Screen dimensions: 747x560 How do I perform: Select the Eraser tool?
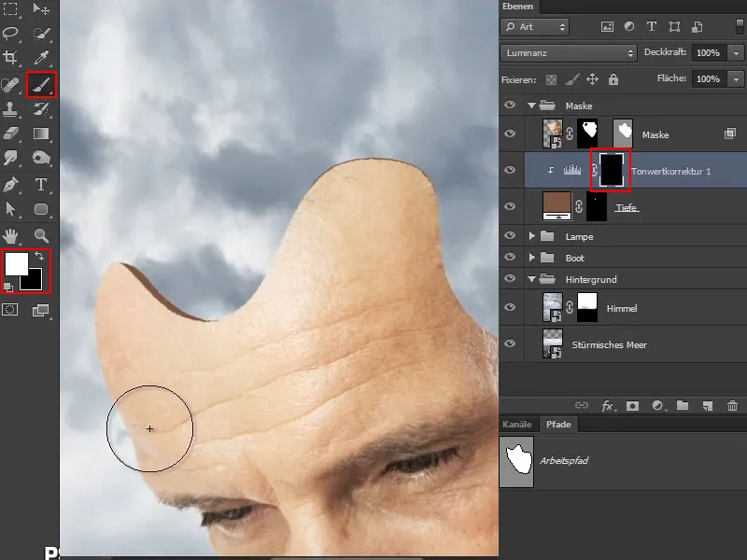click(10, 133)
